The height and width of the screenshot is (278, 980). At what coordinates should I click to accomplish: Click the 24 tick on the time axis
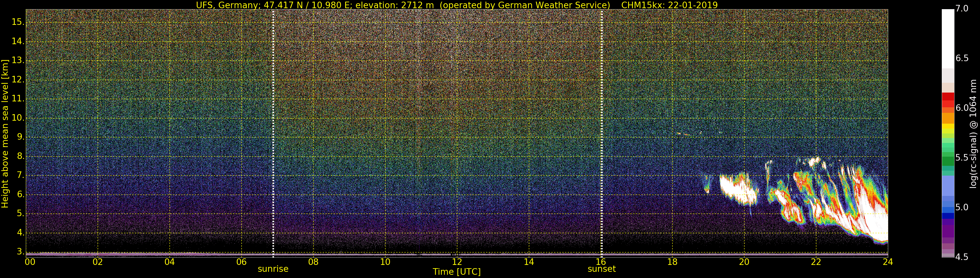coord(888,262)
